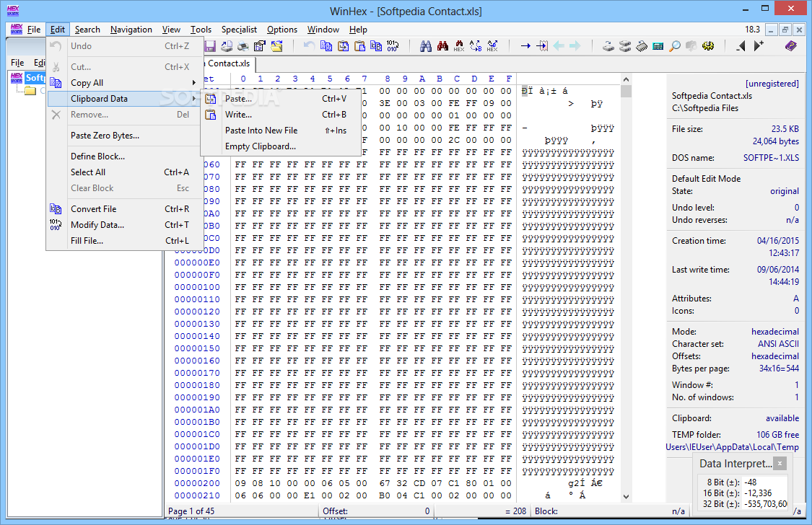Screen dimensions: 812x525
Task: Choose Define Block... in Edit menu
Action: (124, 156)
